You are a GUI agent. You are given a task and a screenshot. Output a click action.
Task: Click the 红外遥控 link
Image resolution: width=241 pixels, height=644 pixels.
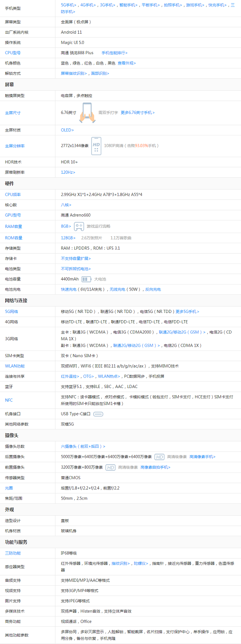pyautogui.click(x=70, y=376)
